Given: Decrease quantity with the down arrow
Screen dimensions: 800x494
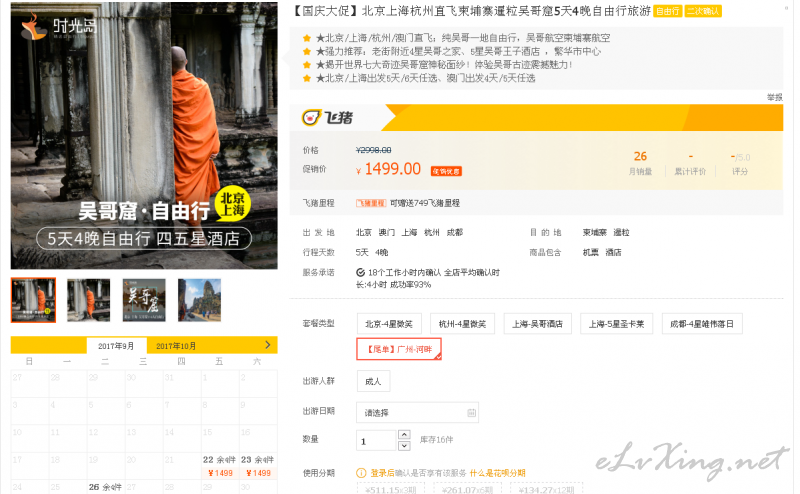Looking at the screenshot, I should coord(404,446).
